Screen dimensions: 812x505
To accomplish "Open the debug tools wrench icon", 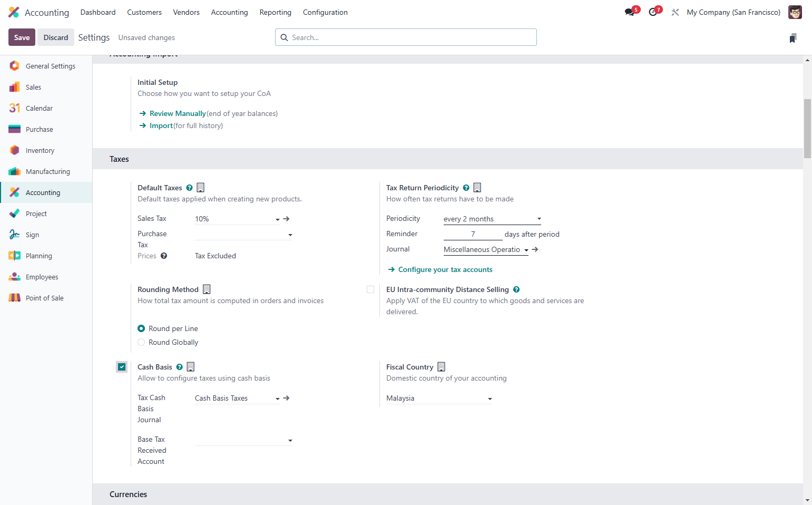I will tap(675, 12).
